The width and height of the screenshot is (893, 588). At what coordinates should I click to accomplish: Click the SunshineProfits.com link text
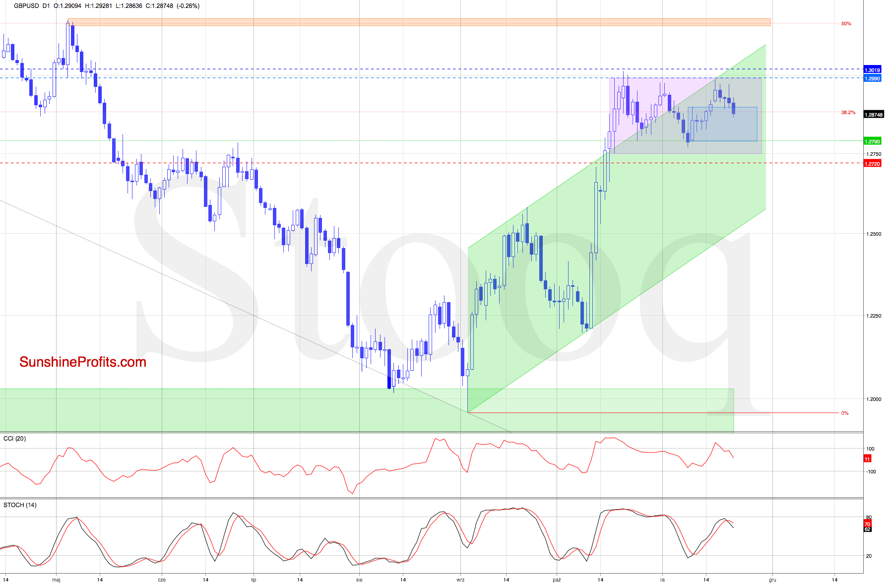83,362
